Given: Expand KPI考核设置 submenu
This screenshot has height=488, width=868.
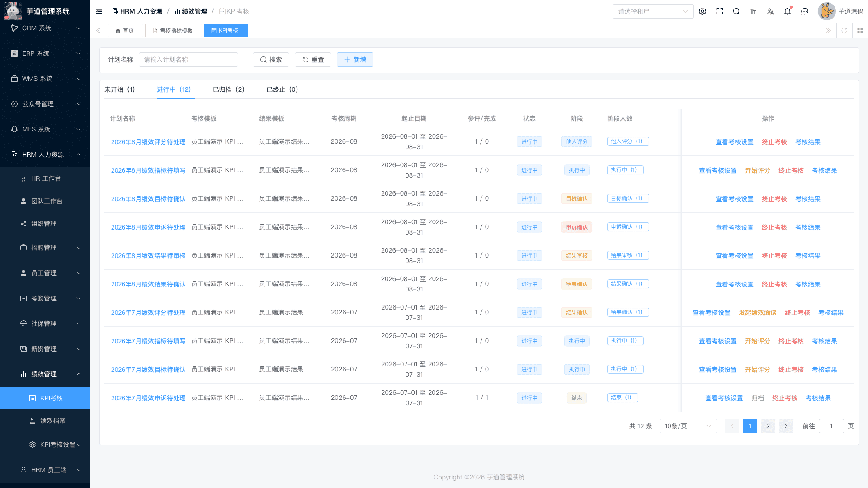Looking at the screenshot, I should click(45, 445).
